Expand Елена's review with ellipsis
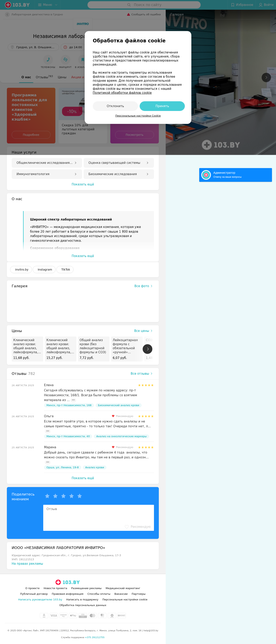The width and height of the screenshot is (276, 644). pos(73,400)
